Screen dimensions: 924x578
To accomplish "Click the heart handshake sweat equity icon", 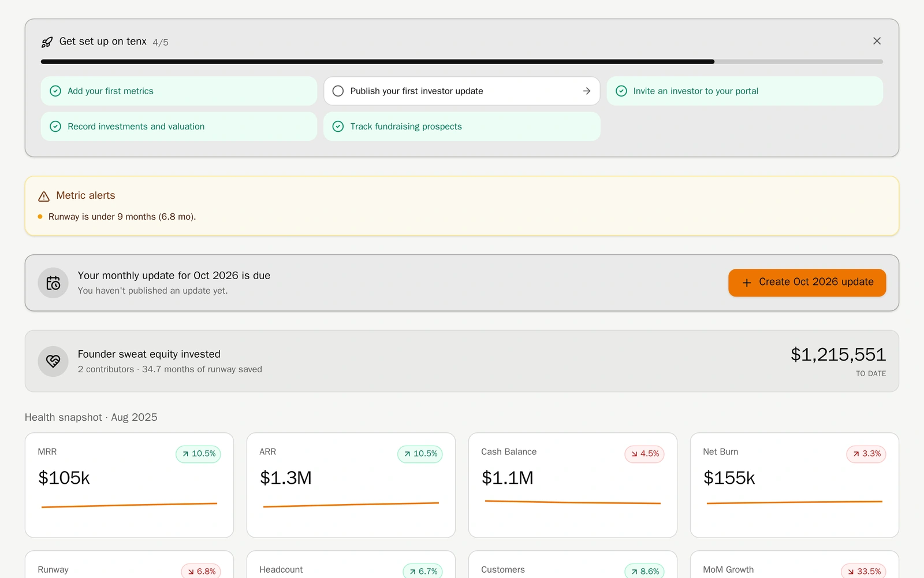I will tap(53, 361).
